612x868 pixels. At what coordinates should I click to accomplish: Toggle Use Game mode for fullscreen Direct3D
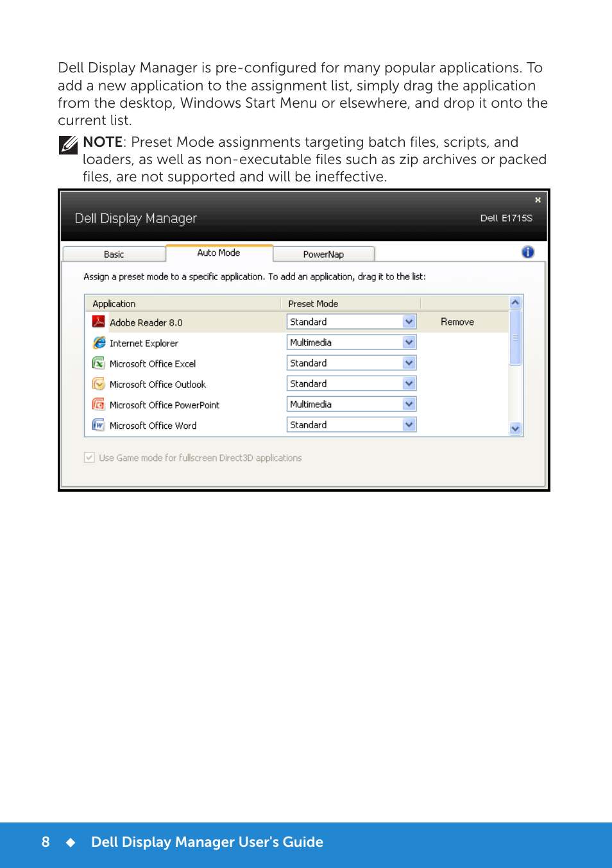(89, 458)
